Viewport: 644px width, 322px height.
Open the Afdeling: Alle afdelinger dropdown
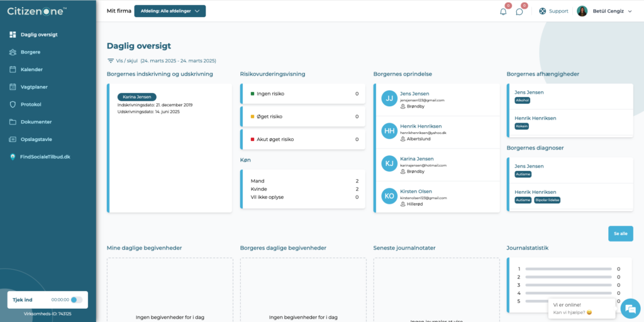click(x=170, y=11)
